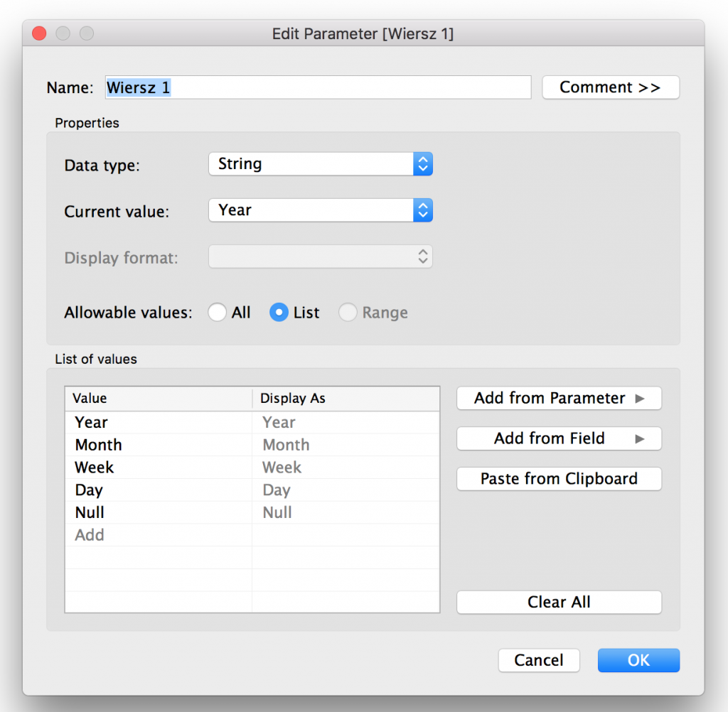Confirm changes with the OK button
Screen dimensions: 728x712
tap(638, 660)
